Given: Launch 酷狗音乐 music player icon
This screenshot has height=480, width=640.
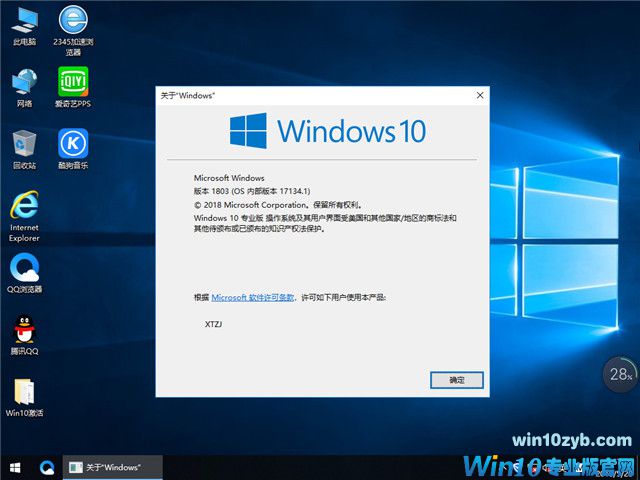Looking at the screenshot, I should point(73,149).
